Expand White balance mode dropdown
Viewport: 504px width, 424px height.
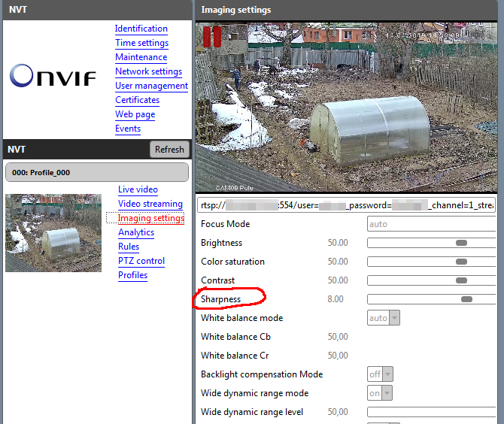(x=384, y=318)
